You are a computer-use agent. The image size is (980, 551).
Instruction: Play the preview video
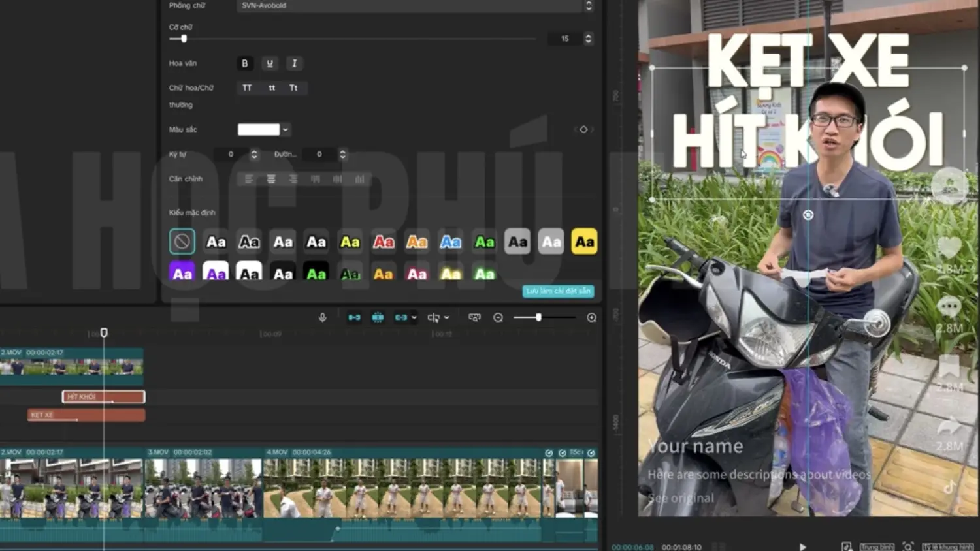click(x=802, y=546)
